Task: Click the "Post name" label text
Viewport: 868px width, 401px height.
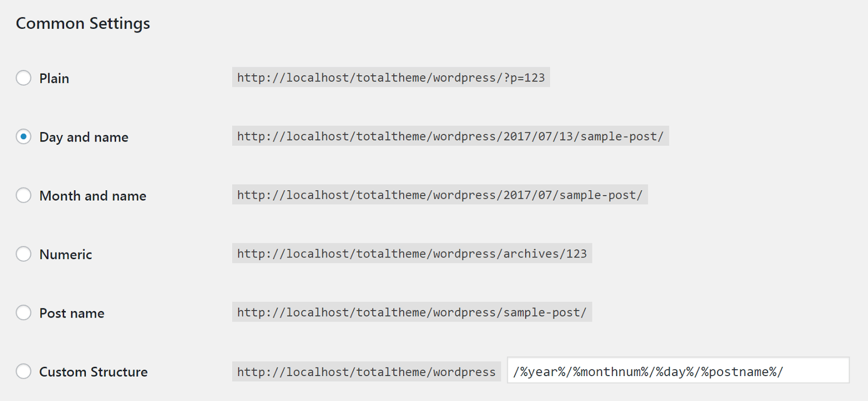Action: point(72,313)
